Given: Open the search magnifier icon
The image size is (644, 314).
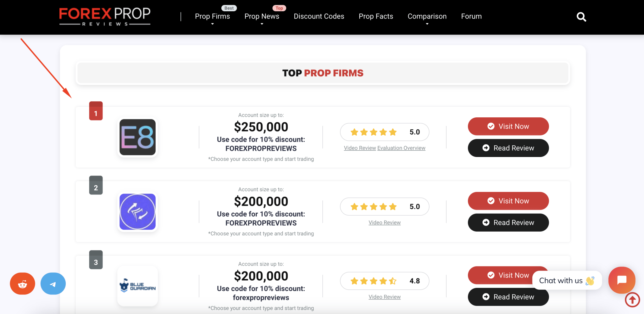Looking at the screenshot, I should tap(581, 17).
